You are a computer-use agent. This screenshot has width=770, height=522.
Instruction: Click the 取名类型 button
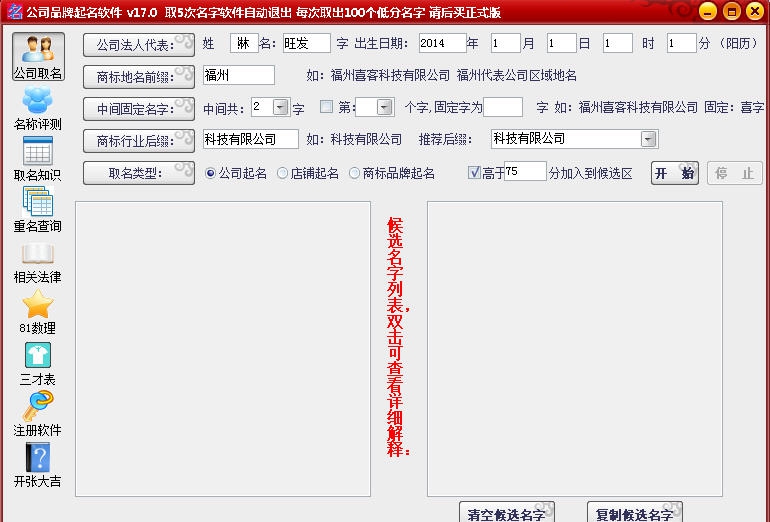[x=139, y=173]
